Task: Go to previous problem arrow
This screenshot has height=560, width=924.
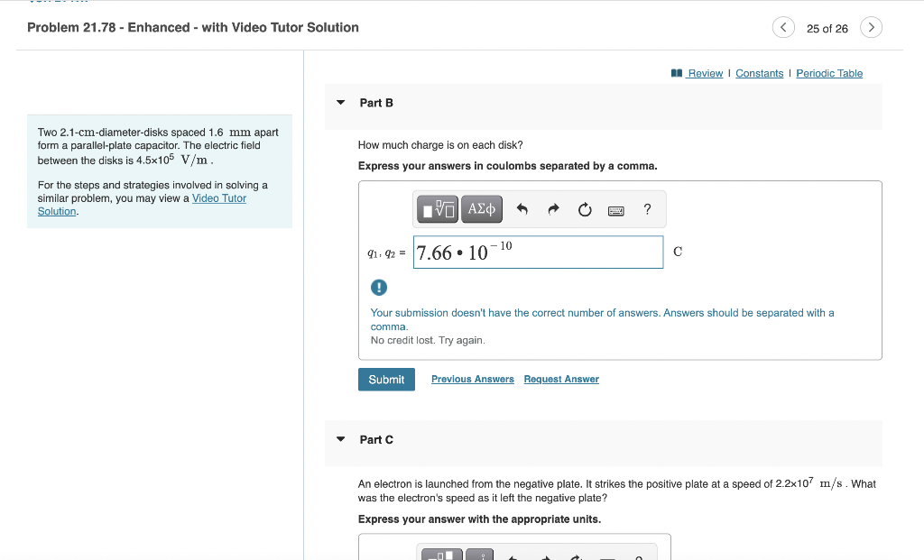Action: point(783,27)
